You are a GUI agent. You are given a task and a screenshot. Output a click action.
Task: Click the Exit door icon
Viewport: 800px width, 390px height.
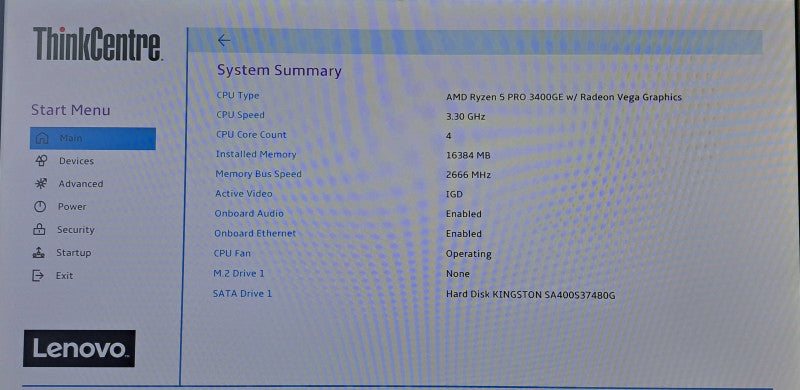tap(38, 276)
